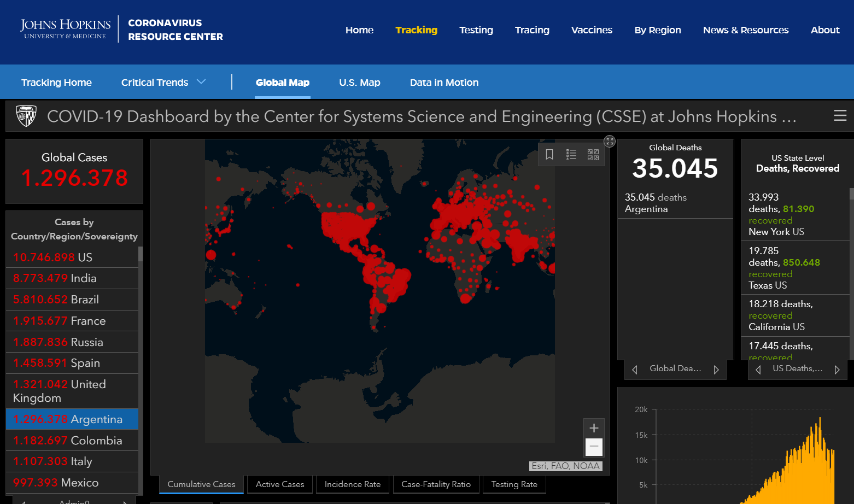854x504 pixels.
Task: Open the map bookmarks icon
Action: (x=549, y=155)
